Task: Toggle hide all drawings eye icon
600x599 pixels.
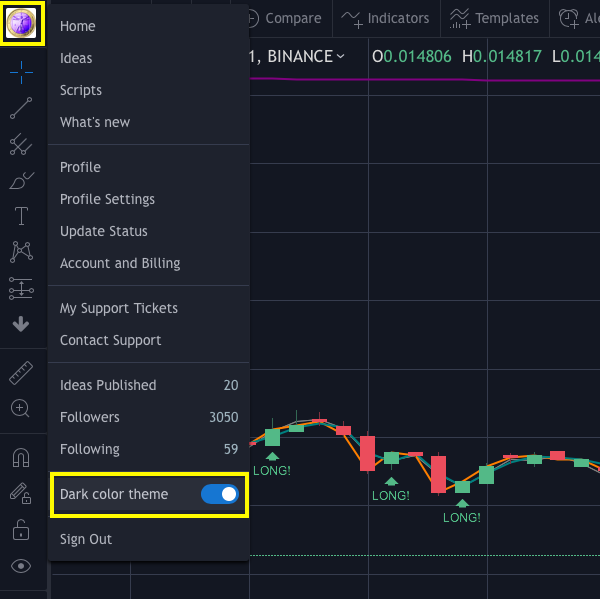Action: pyautogui.click(x=21, y=566)
